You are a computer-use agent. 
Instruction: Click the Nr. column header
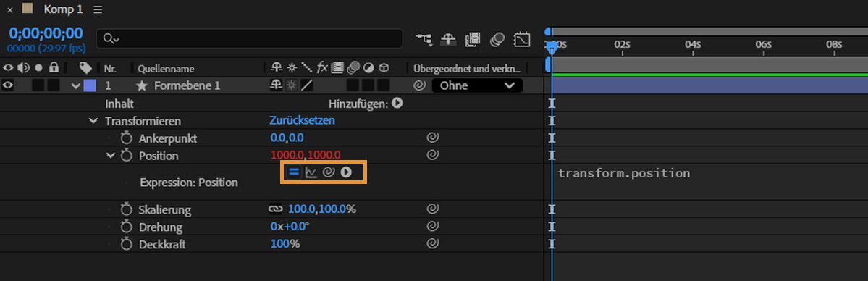point(109,69)
